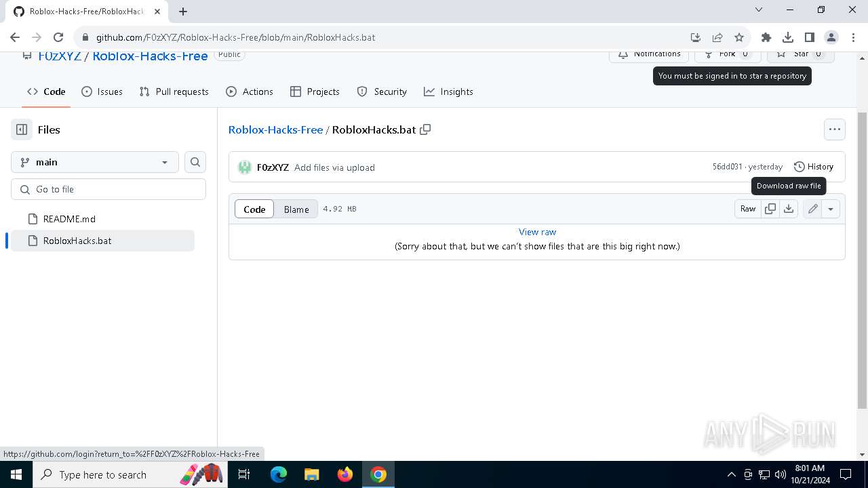Viewport: 868px width, 488px height.
Task: Open the Actions tab
Action: (250, 91)
